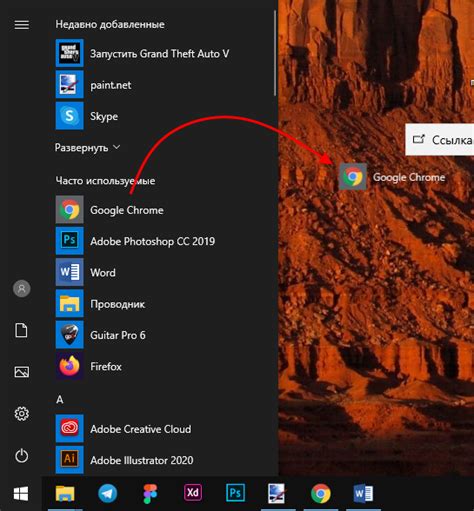474x511 pixels.
Task: Click Недавно добавленные header text
Action: click(110, 24)
